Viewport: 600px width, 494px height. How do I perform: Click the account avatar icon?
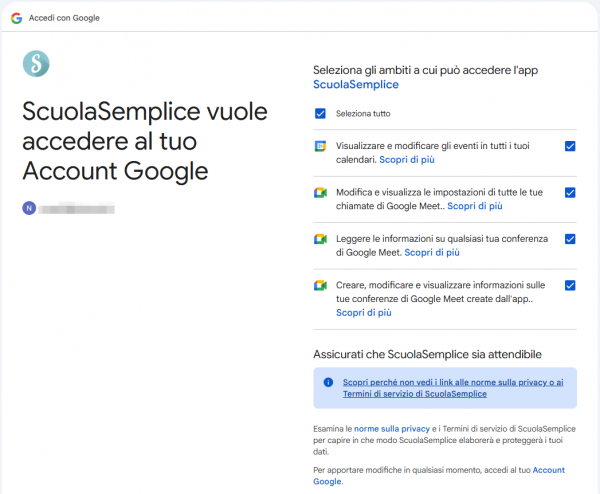(28, 208)
